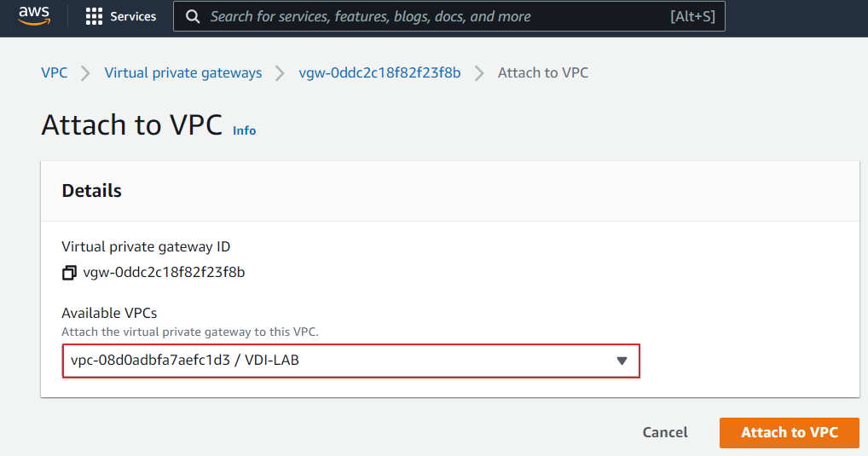
Task: Click the AWS logo home icon
Action: coord(34,17)
